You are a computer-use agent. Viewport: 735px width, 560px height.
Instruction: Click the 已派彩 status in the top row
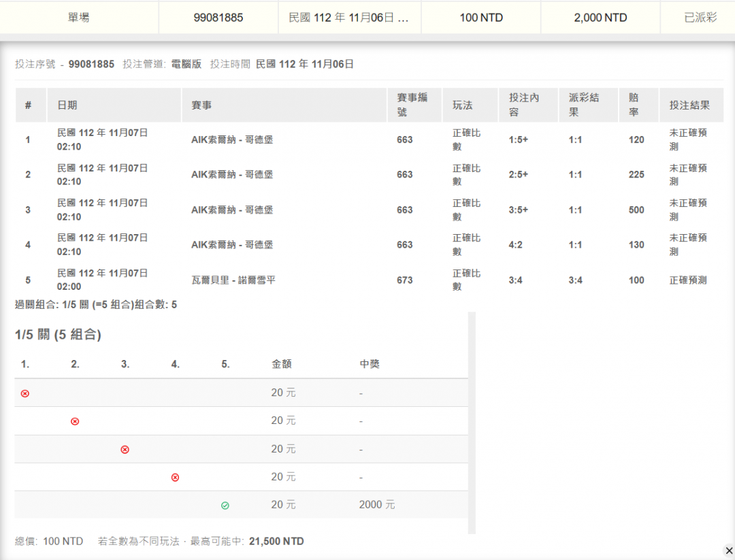[700, 18]
